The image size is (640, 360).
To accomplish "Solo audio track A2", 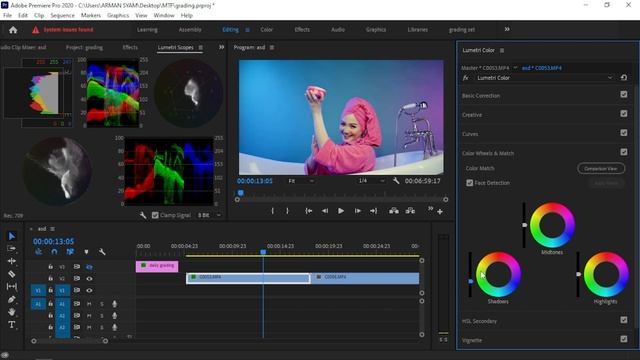I will tap(102, 316).
